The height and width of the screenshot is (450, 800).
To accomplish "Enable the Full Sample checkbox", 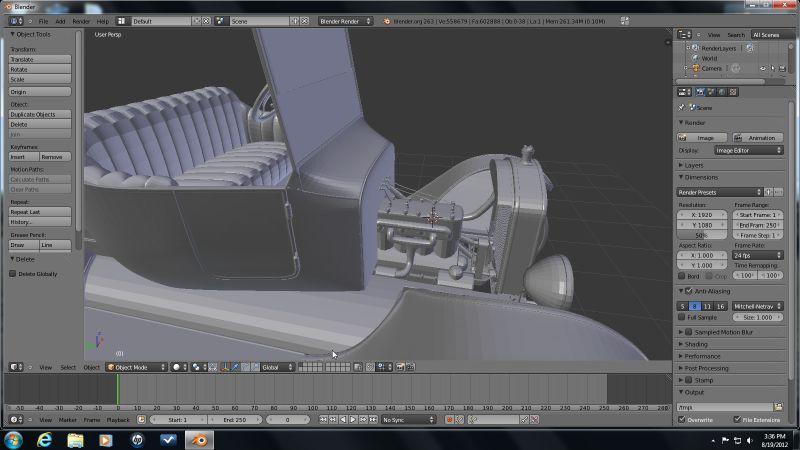I will [683, 317].
